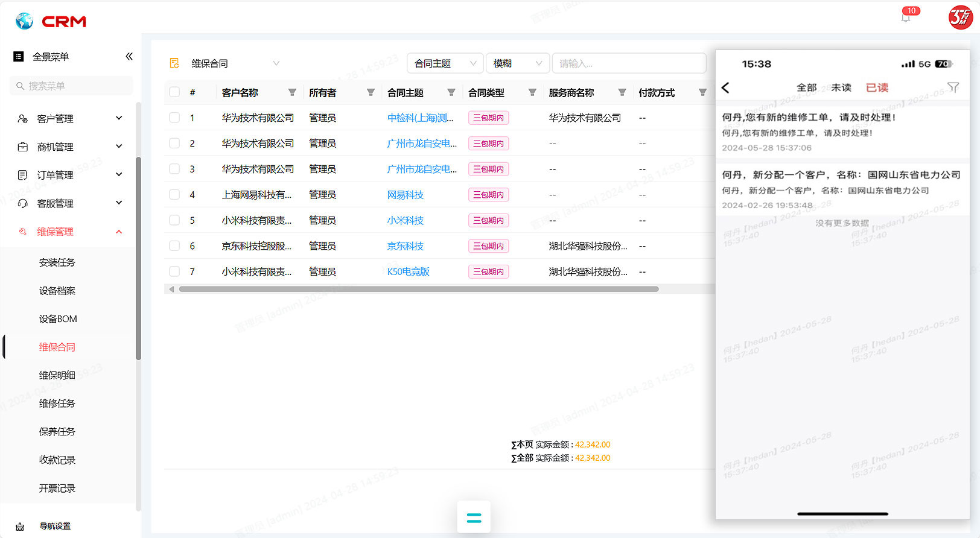Toggle the select-all header checkbox
980x538 pixels.
click(x=174, y=92)
